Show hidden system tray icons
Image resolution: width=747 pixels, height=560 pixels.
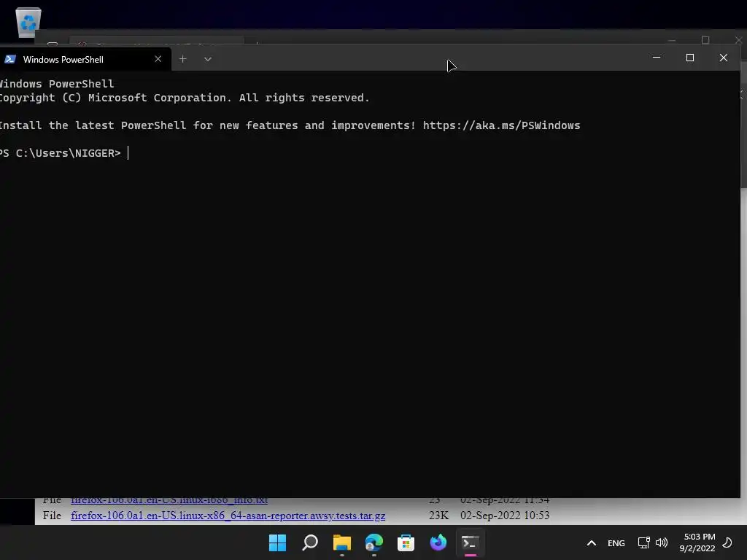coord(591,542)
